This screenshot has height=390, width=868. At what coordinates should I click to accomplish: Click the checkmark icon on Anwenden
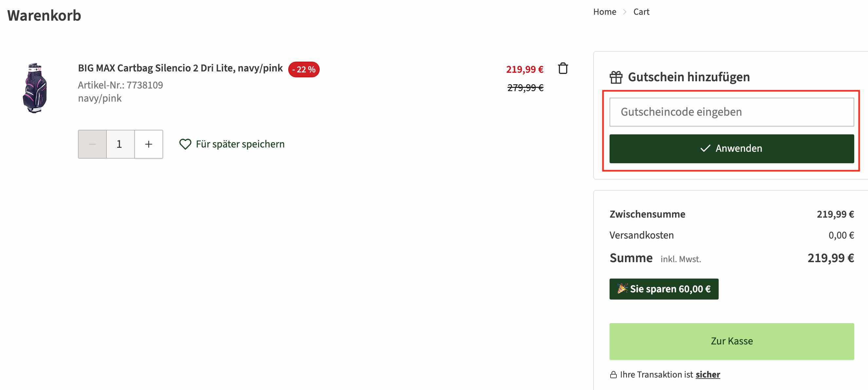[705, 148]
